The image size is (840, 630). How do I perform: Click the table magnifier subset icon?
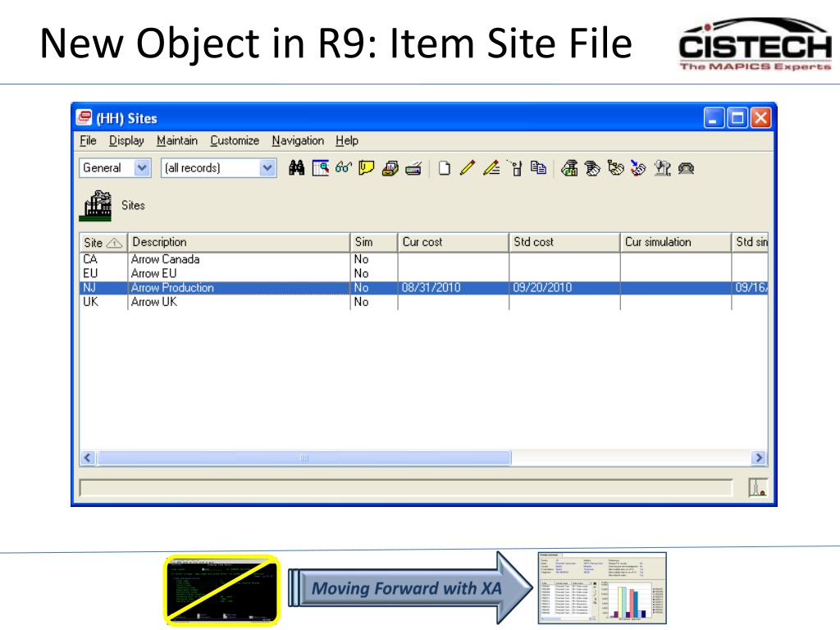[321, 168]
